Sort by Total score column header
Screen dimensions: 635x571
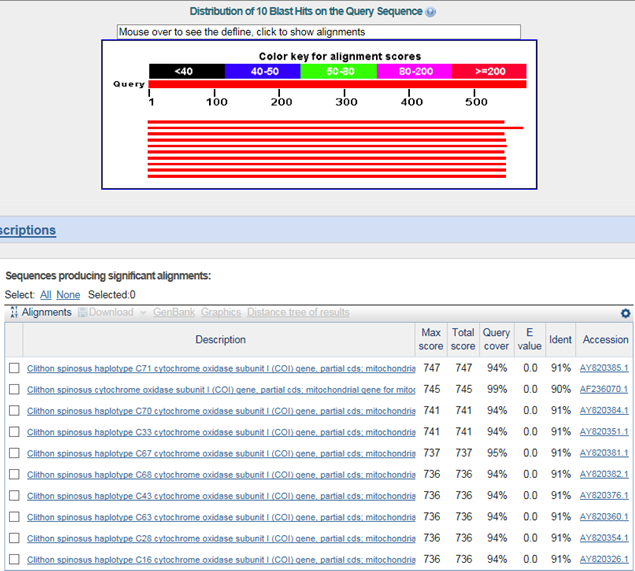point(463,339)
